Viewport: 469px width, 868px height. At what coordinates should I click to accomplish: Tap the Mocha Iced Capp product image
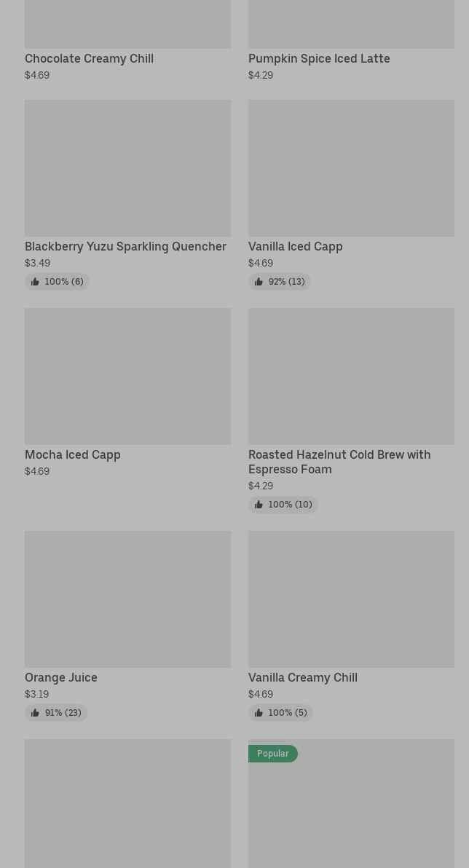point(127,376)
